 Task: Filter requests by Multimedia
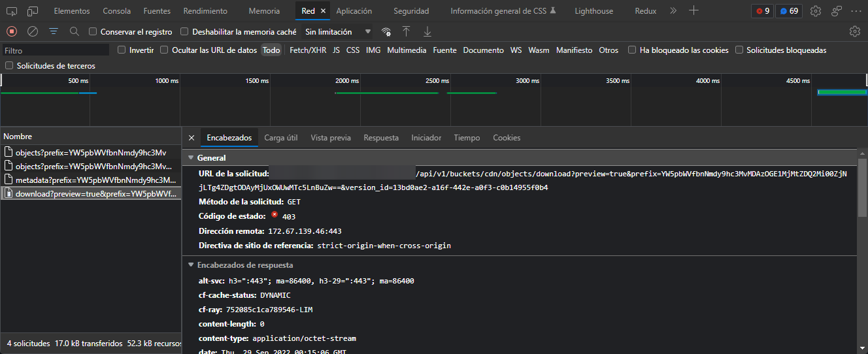pyautogui.click(x=407, y=50)
